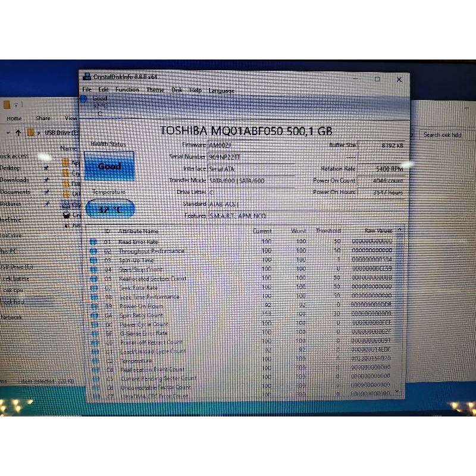Open the Function menu
The height and width of the screenshot is (476, 476).
(127, 90)
